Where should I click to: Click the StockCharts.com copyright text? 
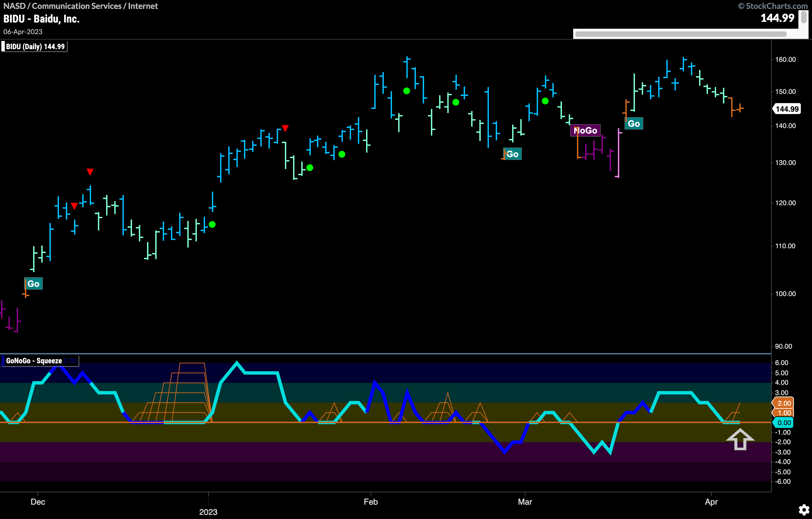[773, 6]
